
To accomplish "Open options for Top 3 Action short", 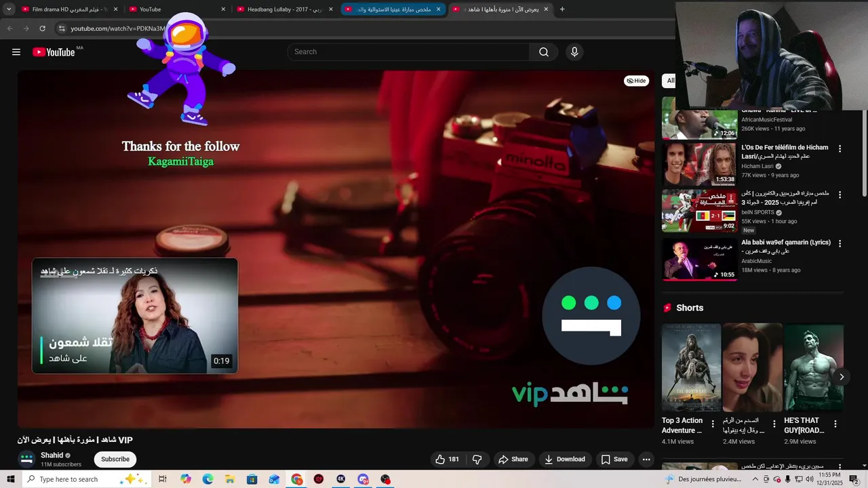I will tap(713, 424).
